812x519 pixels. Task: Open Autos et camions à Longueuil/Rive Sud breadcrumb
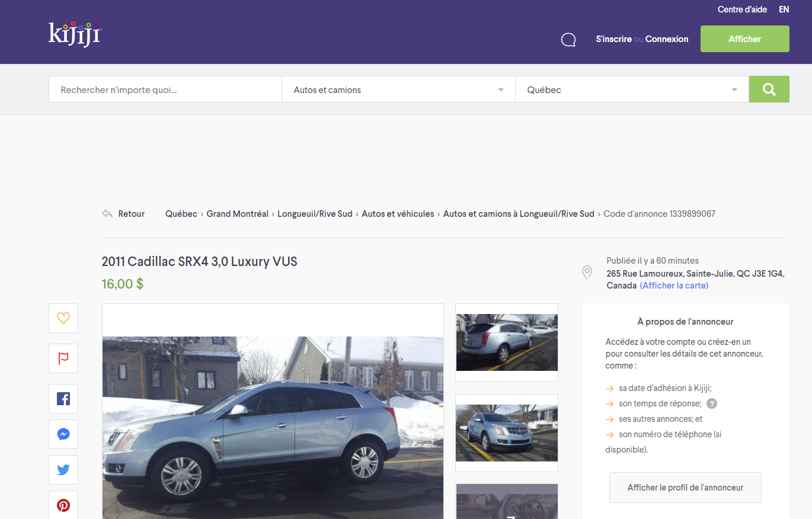519,214
